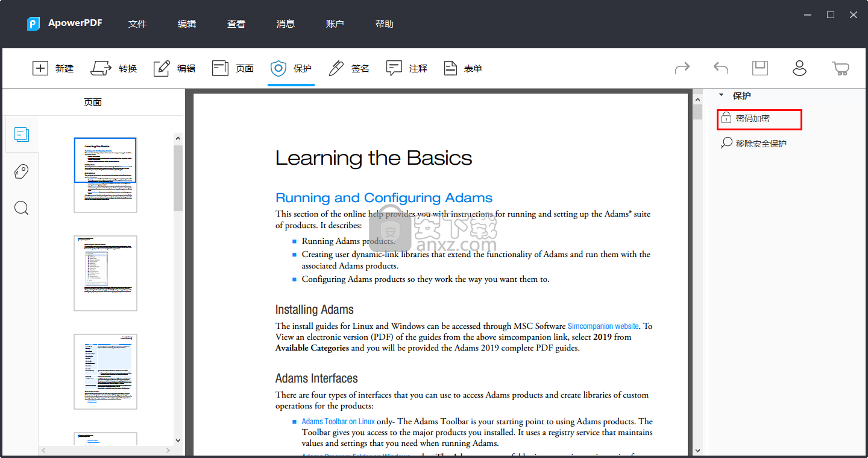Click the thumbnail panel scroll-down arrow
This screenshot has width=868, height=458.
click(x=178, y=441)
